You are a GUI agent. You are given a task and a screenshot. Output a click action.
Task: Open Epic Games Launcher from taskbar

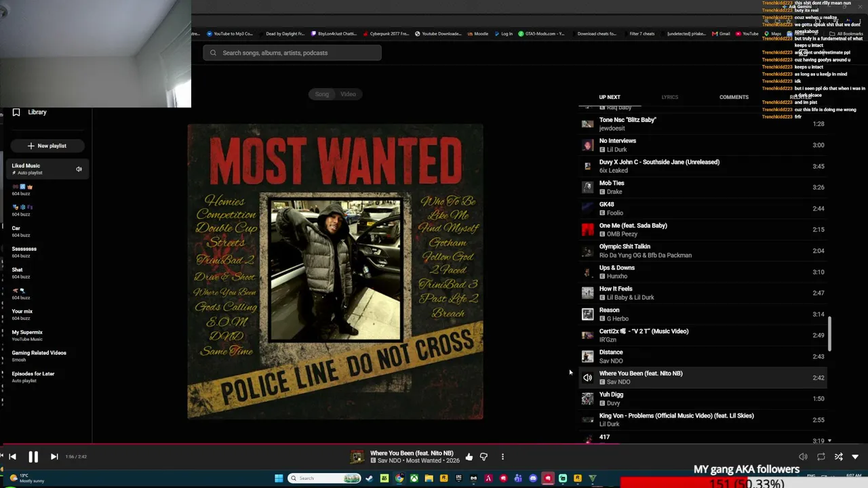click(458, 479)
